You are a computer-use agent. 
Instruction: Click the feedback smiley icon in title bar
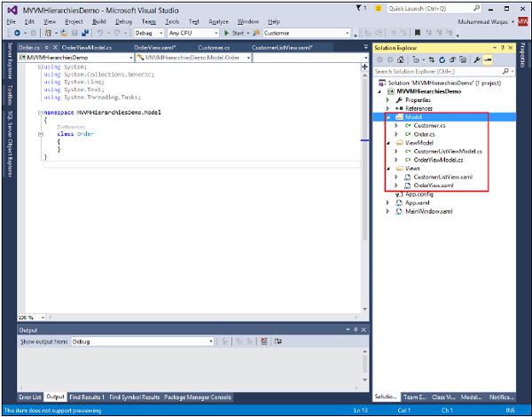click(x=379, y=9)
